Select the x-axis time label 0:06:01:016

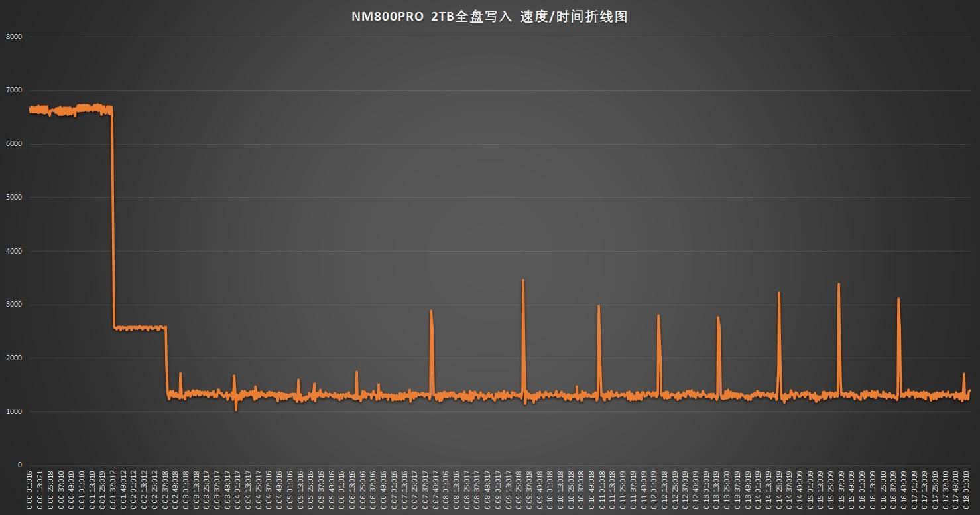click(343, 490)
